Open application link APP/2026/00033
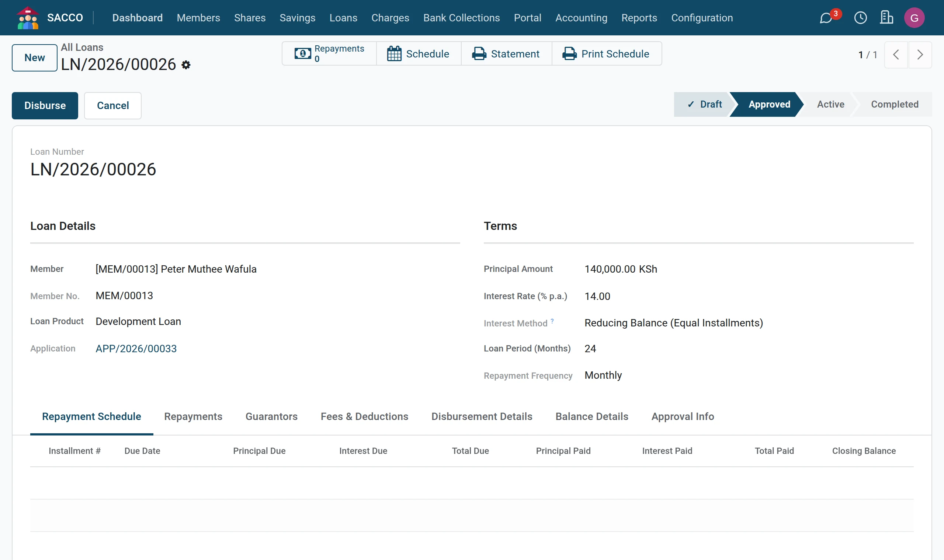This screenshot has height=560, width=944. pos(136,348)
